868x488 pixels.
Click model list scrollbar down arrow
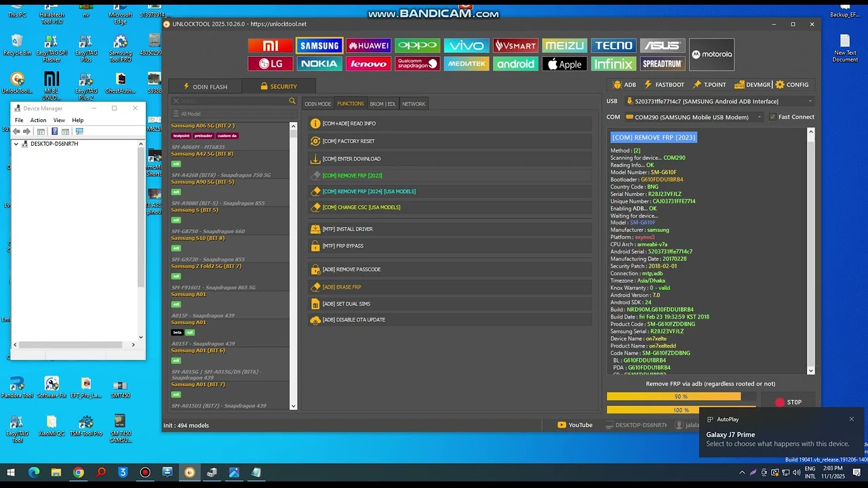pos(293,406)
